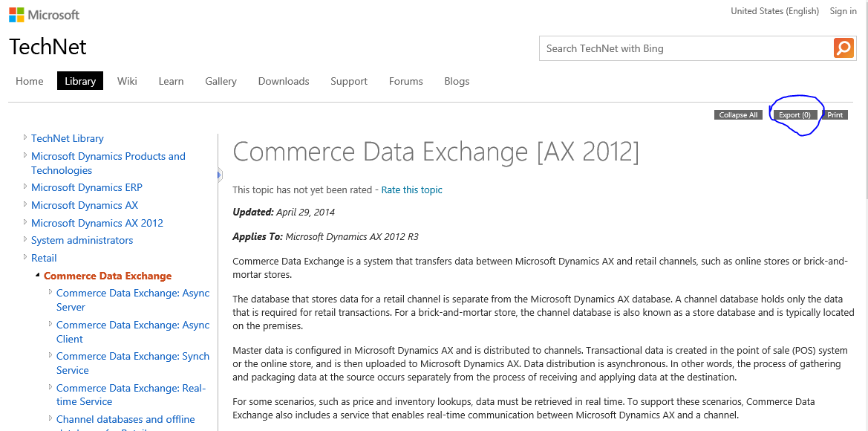Expand the System administrators node arrow
868x431 pixels.
[x=25, y=239]
